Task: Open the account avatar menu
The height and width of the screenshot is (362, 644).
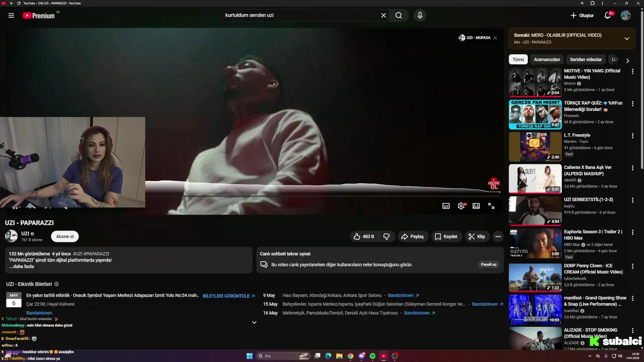Action: [x=626, y=16]
